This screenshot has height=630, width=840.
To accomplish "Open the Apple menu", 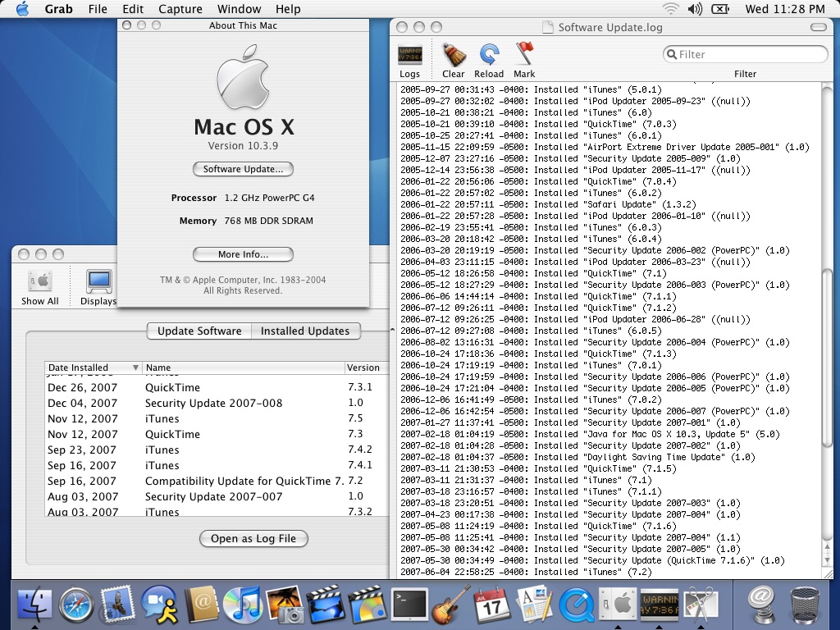I will click(22, 8).
